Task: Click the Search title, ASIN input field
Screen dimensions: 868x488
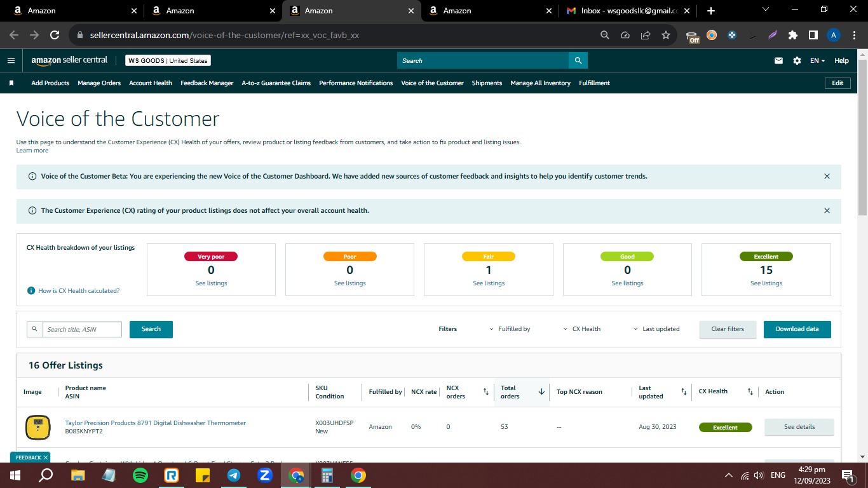Action: tap(82, 329)
